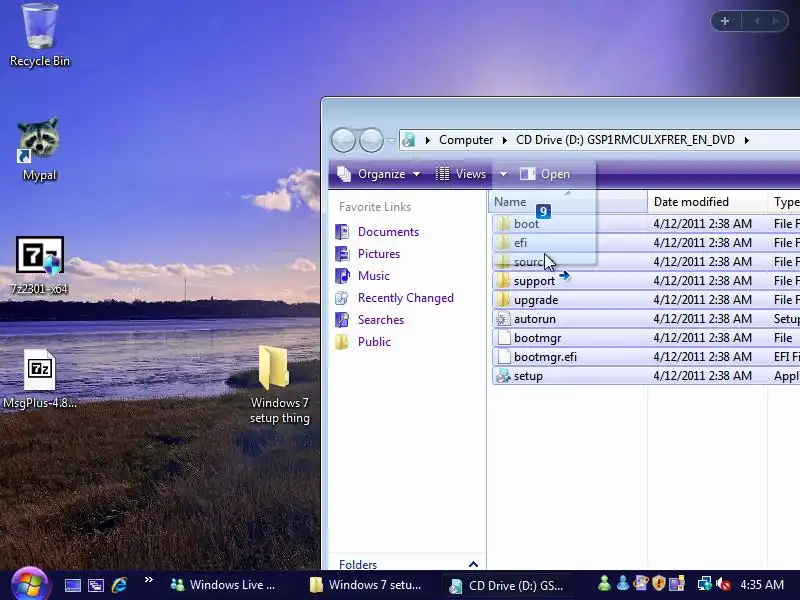Open Documents favorite link
The image size is (800, 600).
(388, 232)
